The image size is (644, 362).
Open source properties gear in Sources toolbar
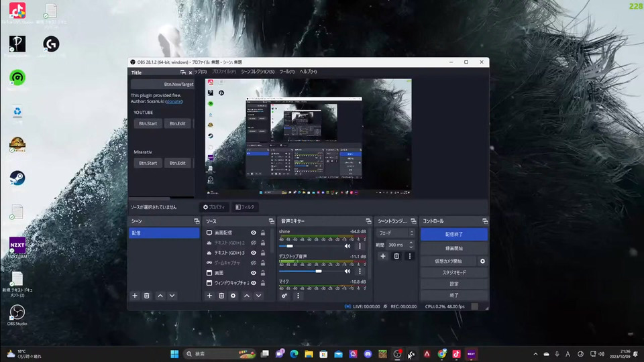(x=233, y=296)
